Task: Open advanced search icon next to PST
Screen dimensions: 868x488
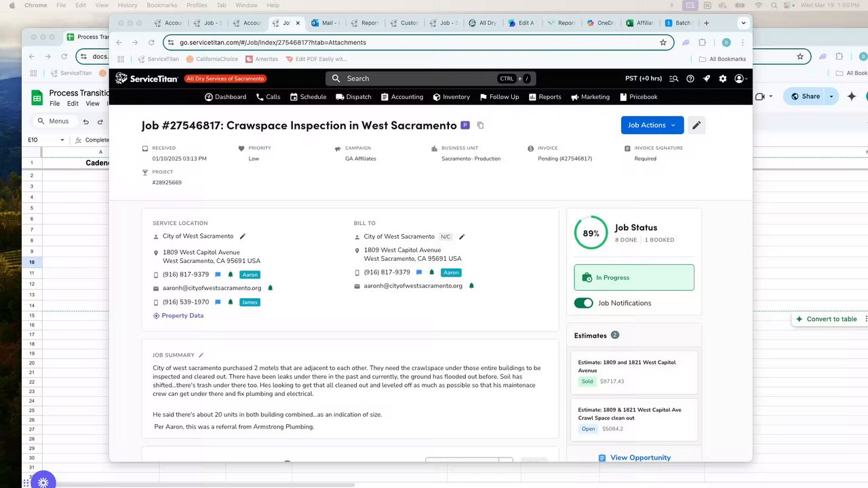Action: (673, 79)
